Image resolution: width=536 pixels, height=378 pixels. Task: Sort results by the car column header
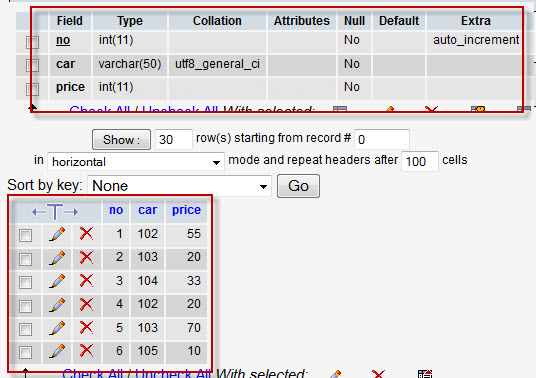click(148, 210)
